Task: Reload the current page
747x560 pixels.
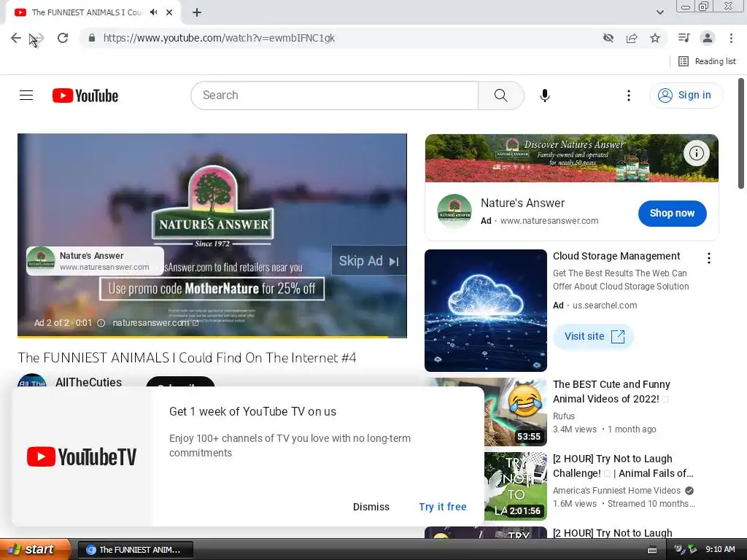Action: click(x=63, y=38)
